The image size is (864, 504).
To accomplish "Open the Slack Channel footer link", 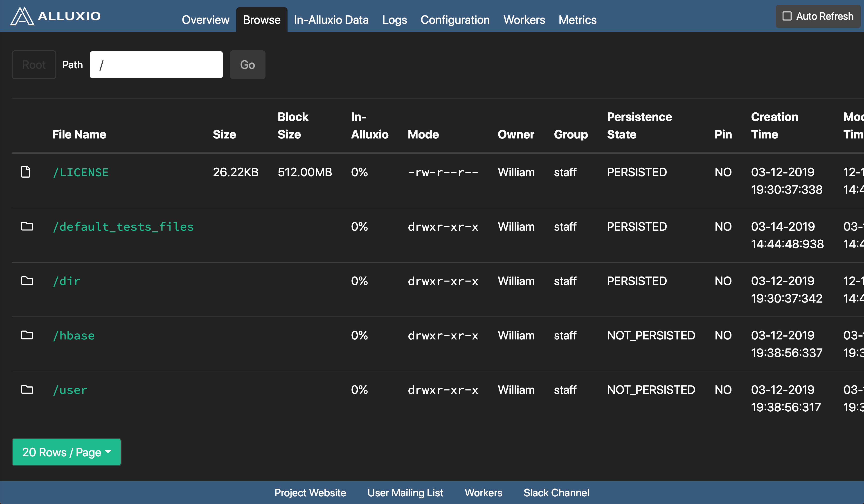I will point(556,492).
